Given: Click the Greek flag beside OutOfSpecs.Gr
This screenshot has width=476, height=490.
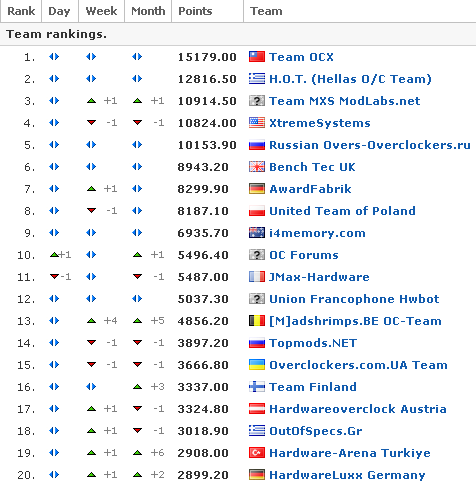Looking at the screenshot, I should pos(257,431).
